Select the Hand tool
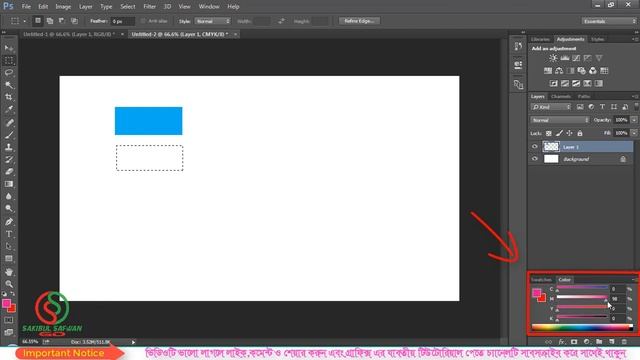This screenshot has width=640, height=360. pos(9,272)
